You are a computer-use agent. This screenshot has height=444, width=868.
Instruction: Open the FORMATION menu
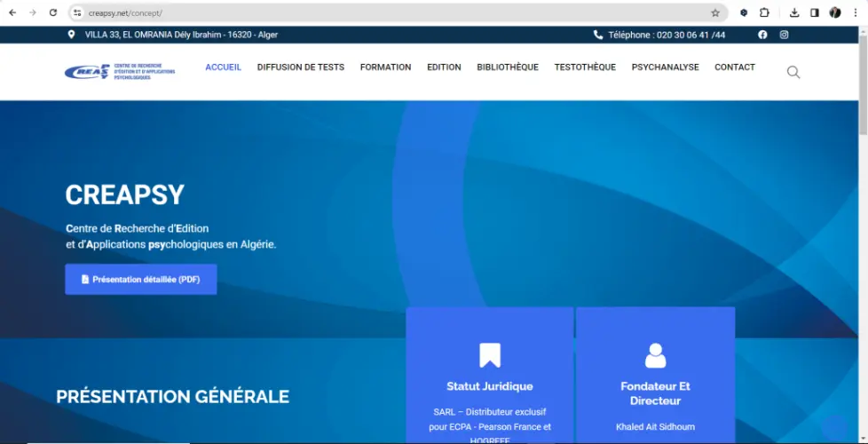click(x=386, y=67)
